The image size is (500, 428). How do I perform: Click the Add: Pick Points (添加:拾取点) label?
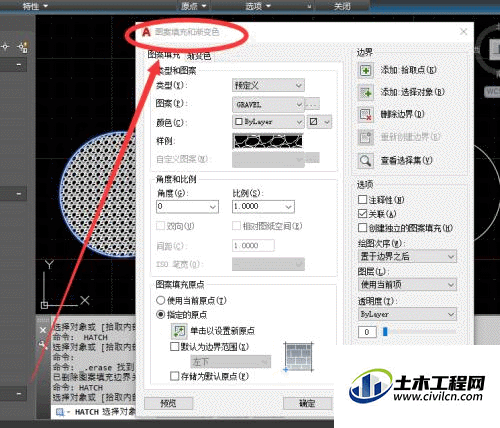[x=409, y=70]
